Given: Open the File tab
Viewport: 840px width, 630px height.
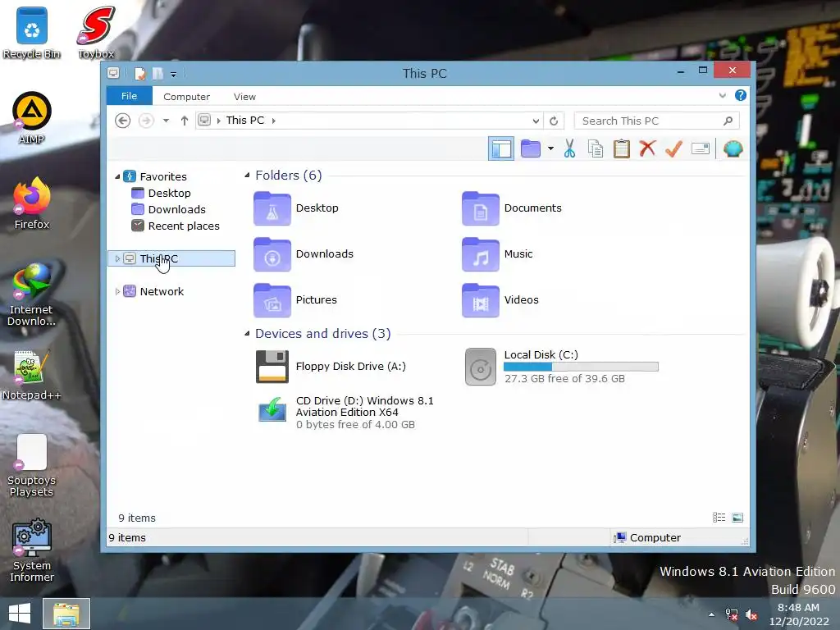Looking at the screenshot, I should [129, 96].
